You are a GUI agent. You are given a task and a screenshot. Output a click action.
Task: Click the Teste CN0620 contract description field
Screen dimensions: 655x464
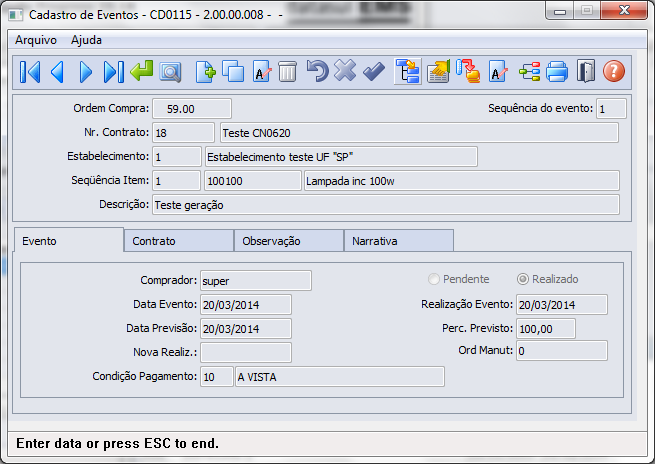pyautogui.click(x=419, y=133)
